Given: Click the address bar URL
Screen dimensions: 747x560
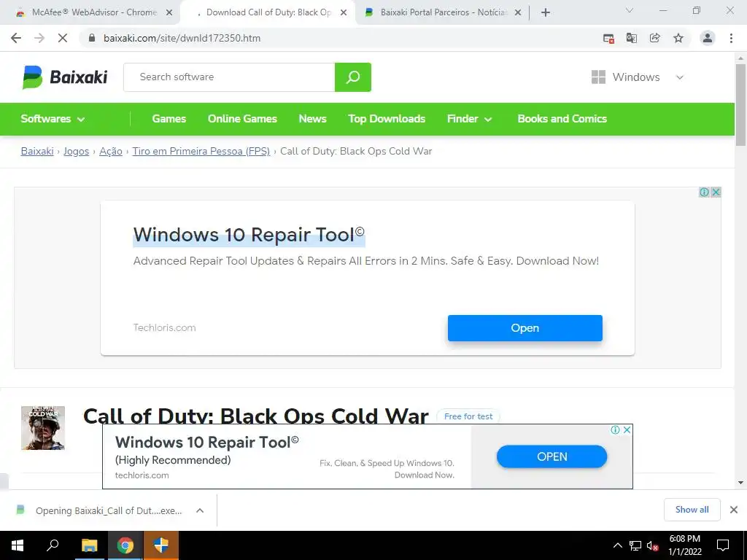Looking at the screenshot, I should 182,38.
